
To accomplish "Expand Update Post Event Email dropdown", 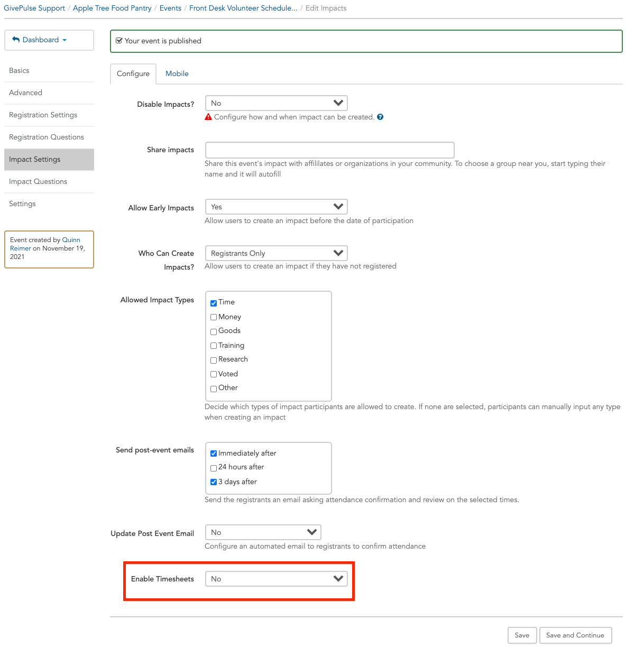I will click(x=263, y=532).
